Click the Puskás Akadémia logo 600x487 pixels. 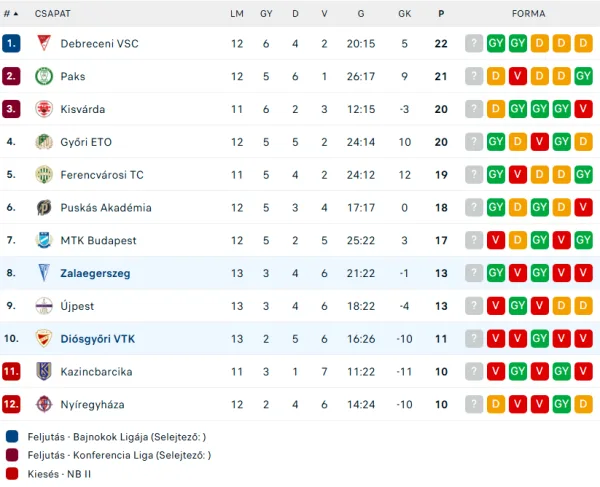(x=44, y=208)
